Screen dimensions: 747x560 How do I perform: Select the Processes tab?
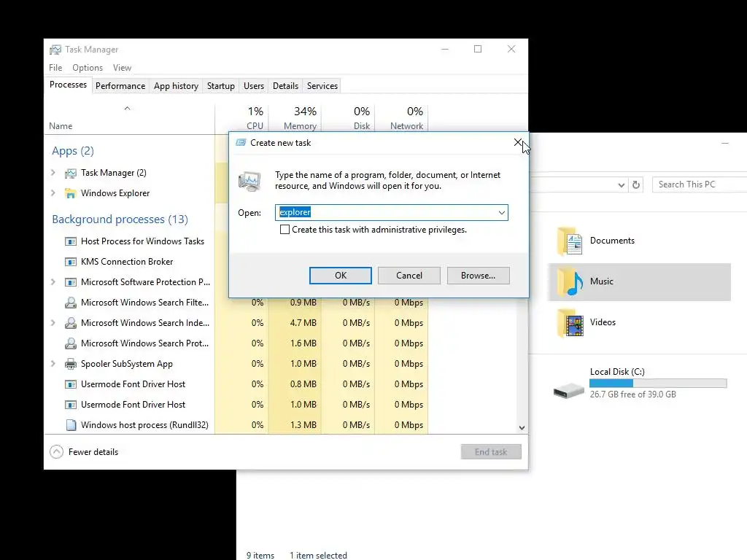click(68, 85)
